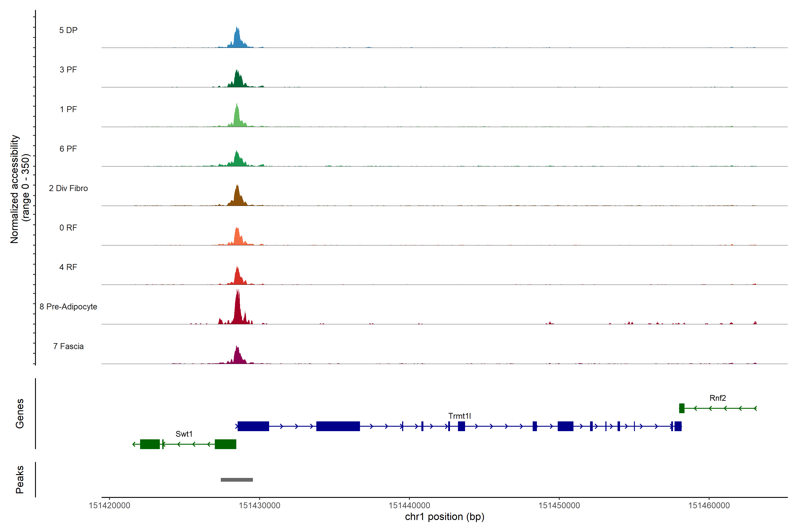Click the first large blue Trmt1l exon
Viewport: 798px width, 532px height.
[253, 426]
